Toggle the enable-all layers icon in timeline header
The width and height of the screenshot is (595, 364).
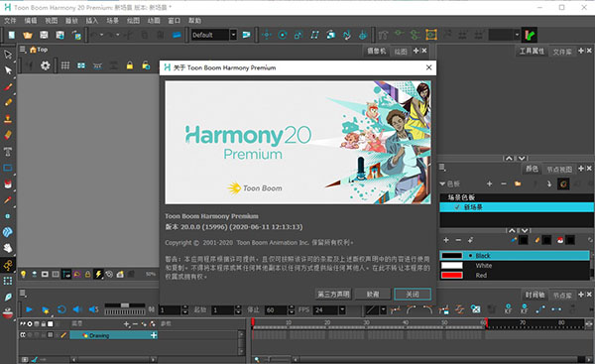[x=23, y=323]
